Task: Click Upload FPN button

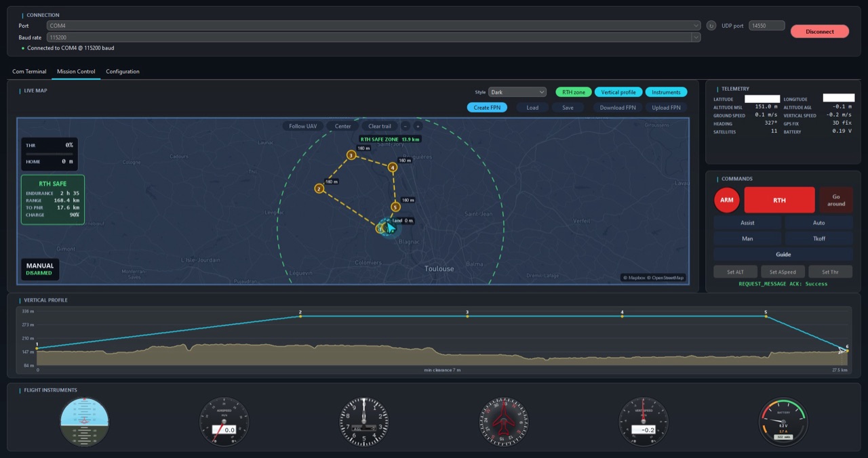Action: click(667, 107)
